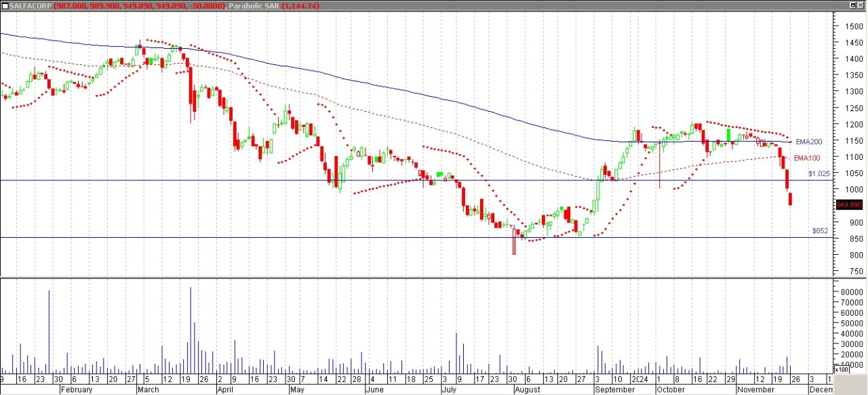Click the February label on date axis
The height and width of the screenshot is (395, 868).
(x=76, y=390)
